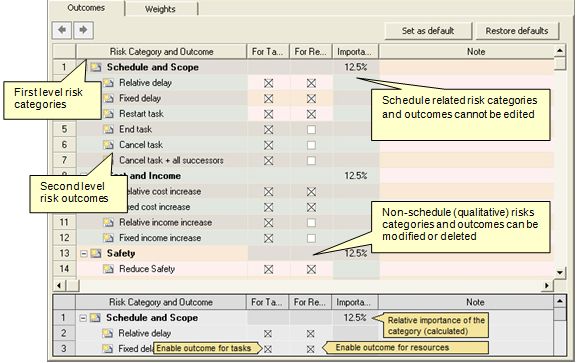This screenshot has width=577, height=363.
Task: Select the Reduce Safety row
Action: [304, 269]
